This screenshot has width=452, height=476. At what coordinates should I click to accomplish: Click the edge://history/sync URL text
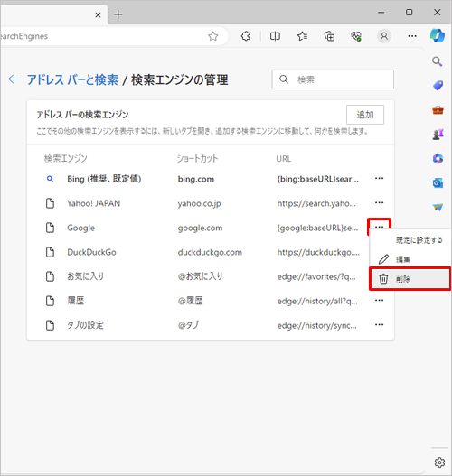click(316, 325)
